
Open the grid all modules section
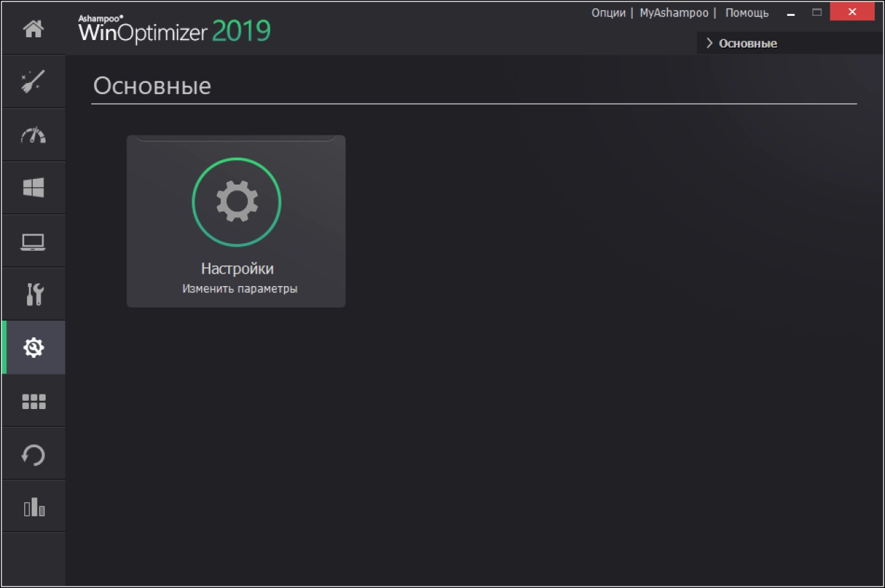[33, 401]
